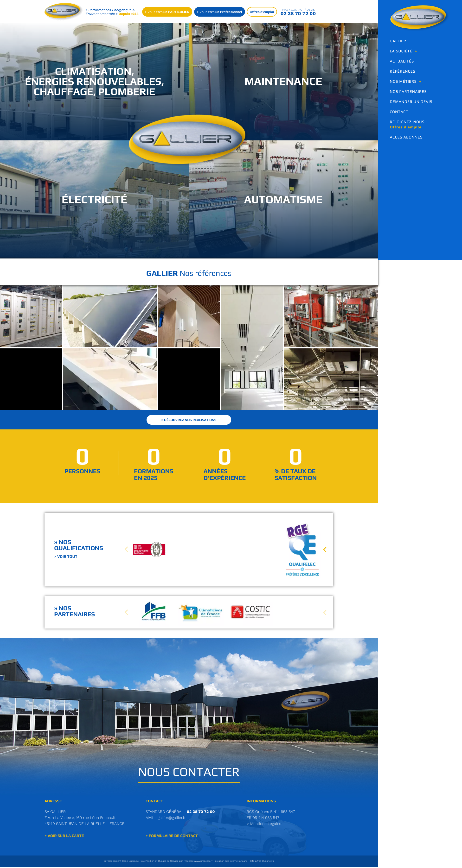Click the FFB partner logo
Image resolution: width=462 pixels, height=868 pixels.
154,612
